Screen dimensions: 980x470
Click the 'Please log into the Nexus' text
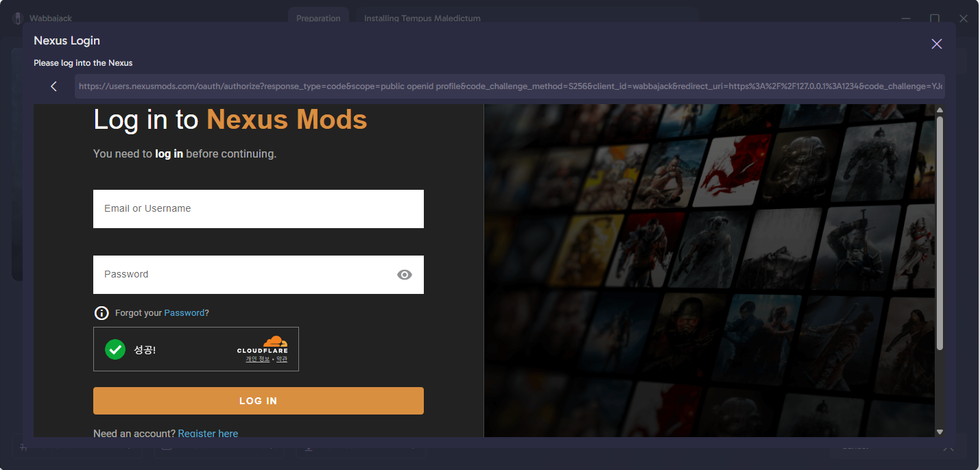[x=83, y=63]
